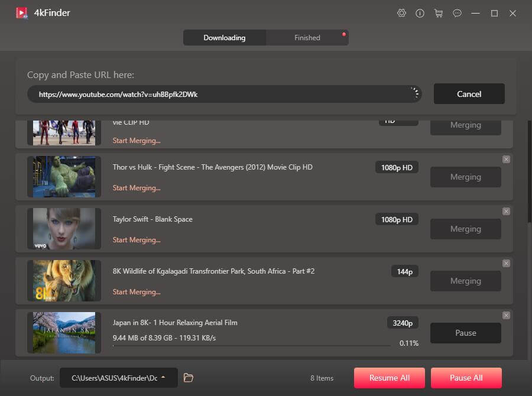The height and width of the screenshot is (396, 532).
Task: Dismiss the 8K Wildlife item using its X
Action: tap(506, 263)
